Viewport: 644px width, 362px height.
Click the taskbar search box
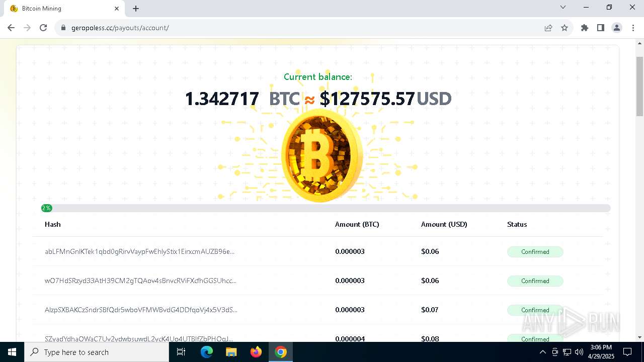click(x=97, y=352)
